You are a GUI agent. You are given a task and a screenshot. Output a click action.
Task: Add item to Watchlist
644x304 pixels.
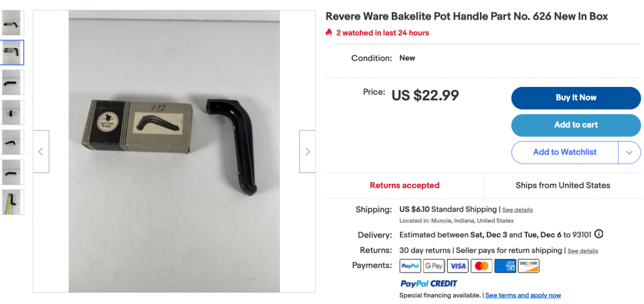click(565, 152)
